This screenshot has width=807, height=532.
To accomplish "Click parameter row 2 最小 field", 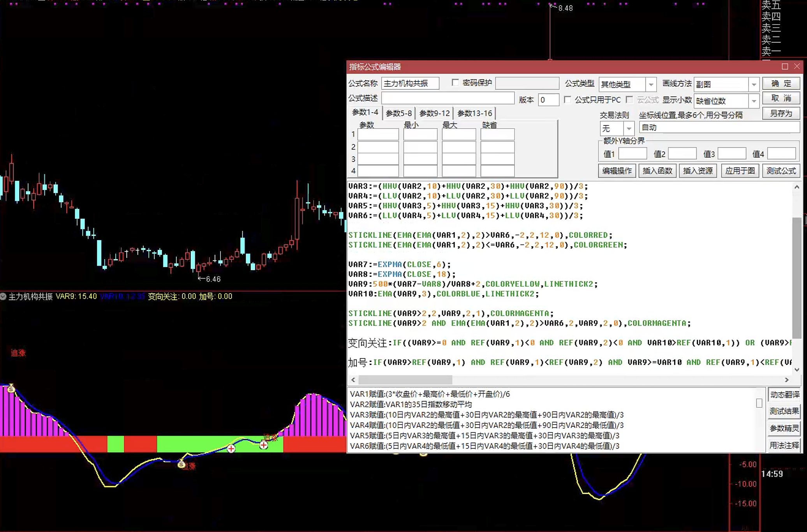I will tap(420, 147).
